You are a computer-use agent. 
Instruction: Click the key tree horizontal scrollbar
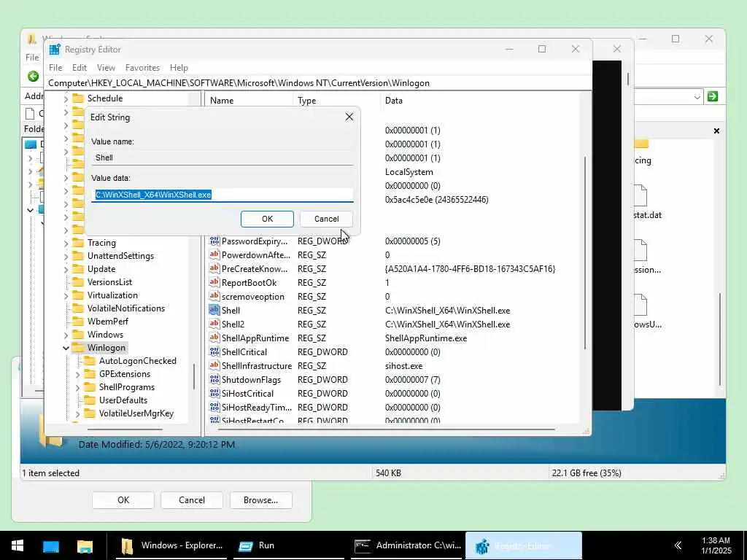click(125, 429)
